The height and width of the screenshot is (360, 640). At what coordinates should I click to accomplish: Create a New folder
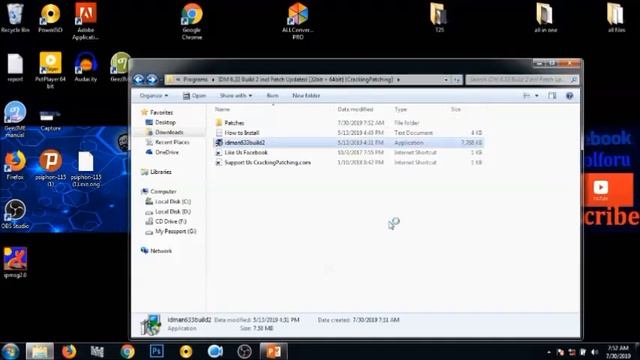coord(306,96)
